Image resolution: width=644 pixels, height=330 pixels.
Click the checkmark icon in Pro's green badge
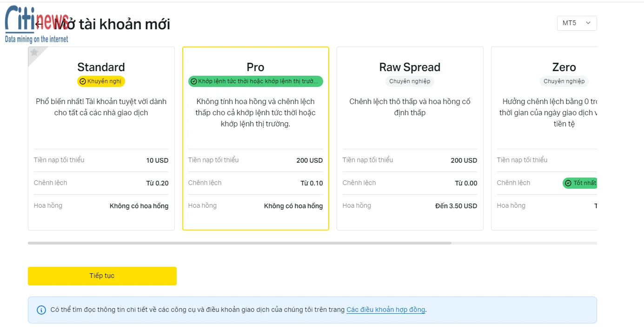[194, 81]
